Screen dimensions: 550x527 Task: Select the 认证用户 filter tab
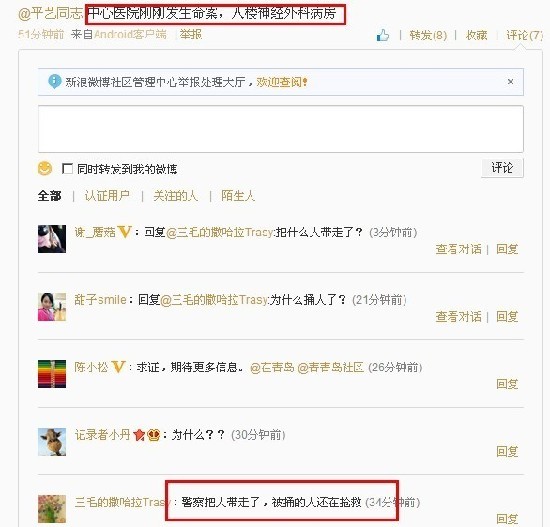pyautogui.click(x=107, y=195)
